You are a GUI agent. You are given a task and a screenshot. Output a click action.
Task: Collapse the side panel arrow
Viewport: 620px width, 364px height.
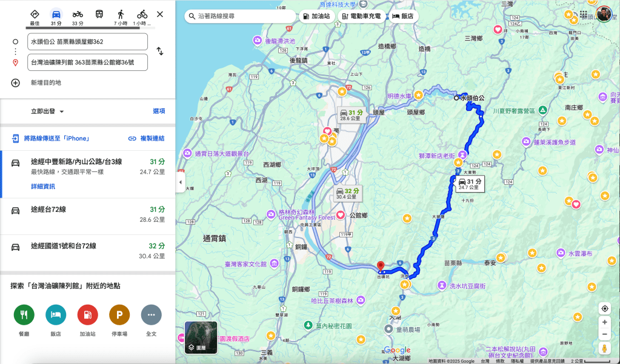(x=180, y=182)
